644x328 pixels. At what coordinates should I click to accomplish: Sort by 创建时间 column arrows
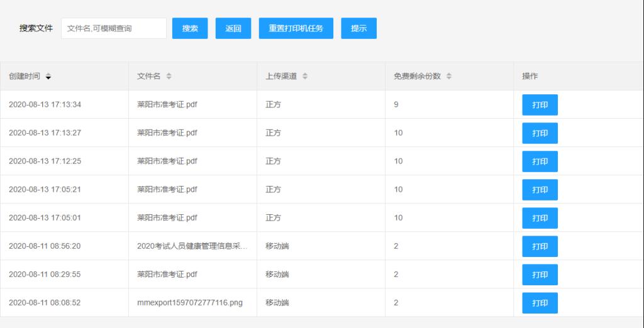click(x=48, y=77)
